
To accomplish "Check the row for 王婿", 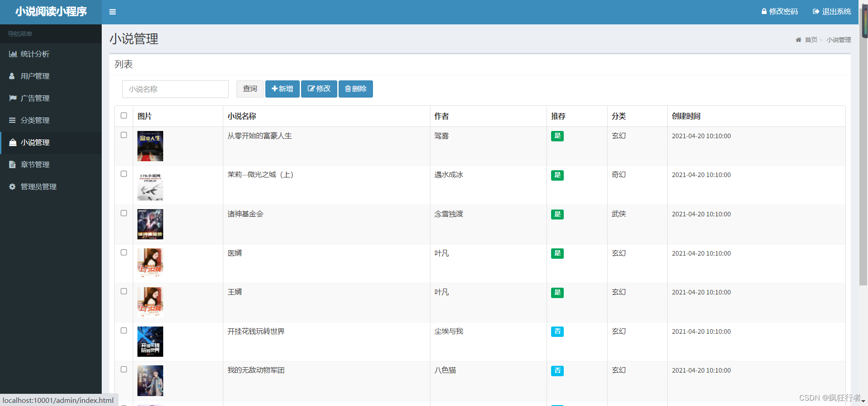I will [124, 291].
